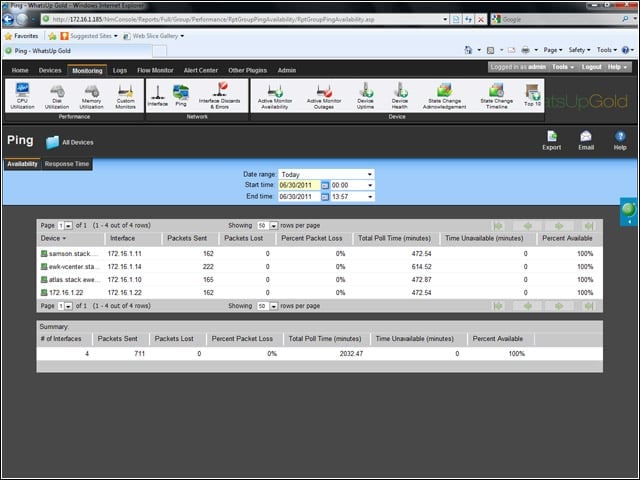Click the 172.16.1.22 device link
Viewport: 640px width, 480px height.
pos(66,293)
